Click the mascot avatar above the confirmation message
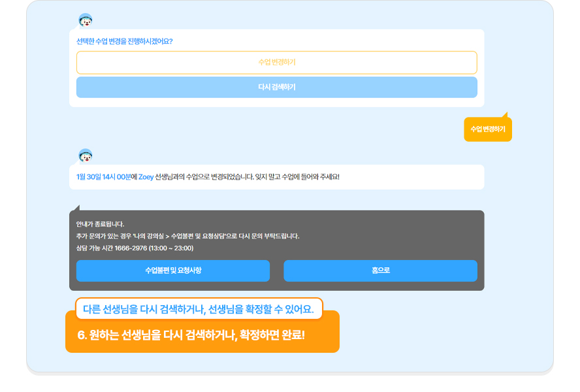 click(x=86, y=155)
